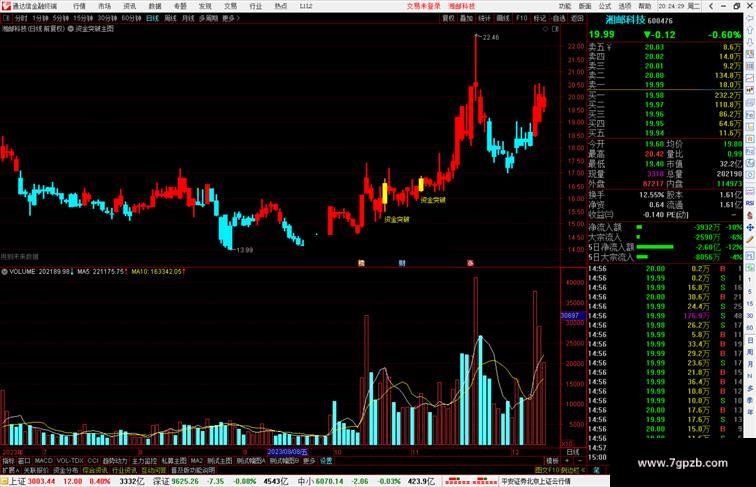The width and height of the screenshot is (756, 487).
Task: Expand the 扩展 panel toggle
Action: tap(10, 470)
